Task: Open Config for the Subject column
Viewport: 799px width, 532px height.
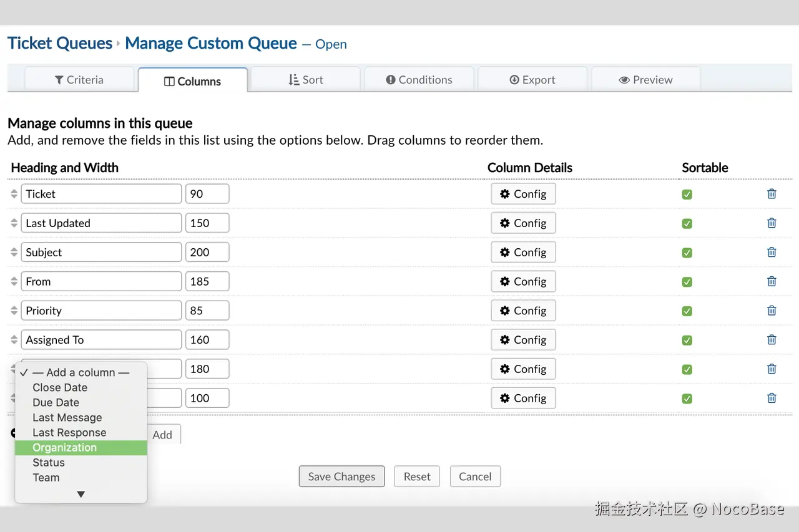Action: (x=523, y=253)
